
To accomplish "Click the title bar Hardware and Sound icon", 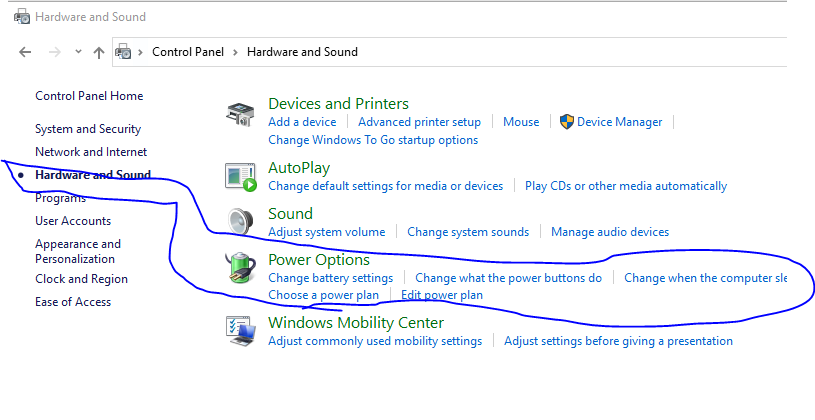I will pos(22,17).
